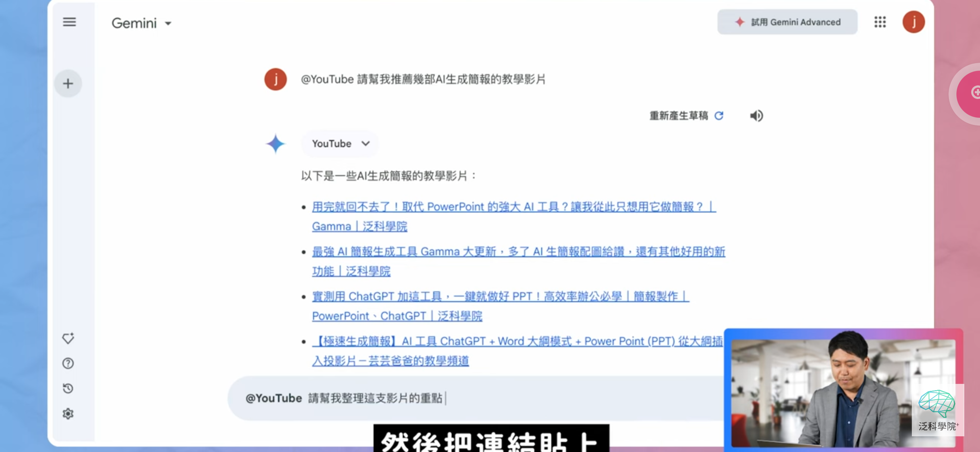Open the Gem manager heart icon
980x452 pixels.
coord(68,338)
